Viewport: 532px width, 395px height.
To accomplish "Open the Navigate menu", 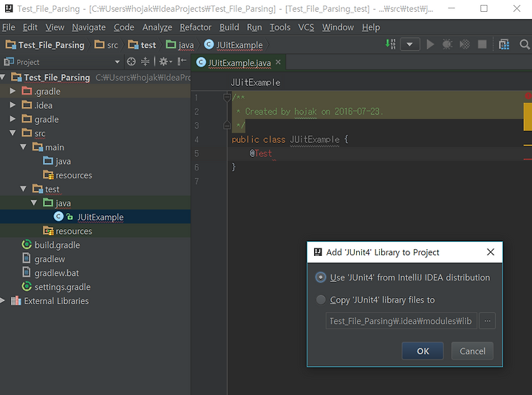I will [x=89, y=27].
